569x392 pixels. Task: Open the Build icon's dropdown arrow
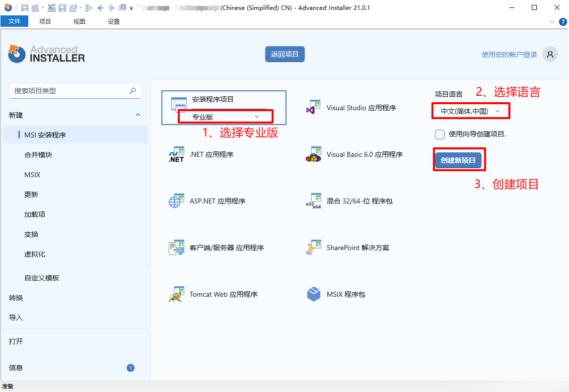43,8
